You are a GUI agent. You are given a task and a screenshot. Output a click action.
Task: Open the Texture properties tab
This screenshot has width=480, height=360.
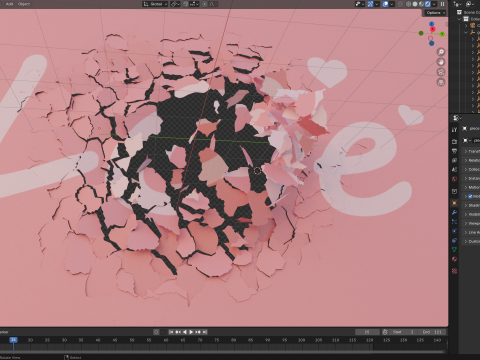click(x=454, y=271)
